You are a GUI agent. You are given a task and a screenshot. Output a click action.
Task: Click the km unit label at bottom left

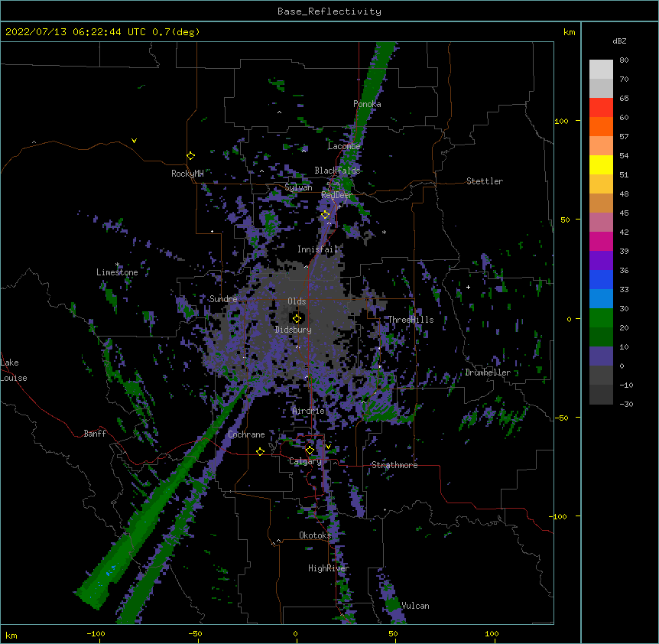pyautogui.click(x=11, y=635)
